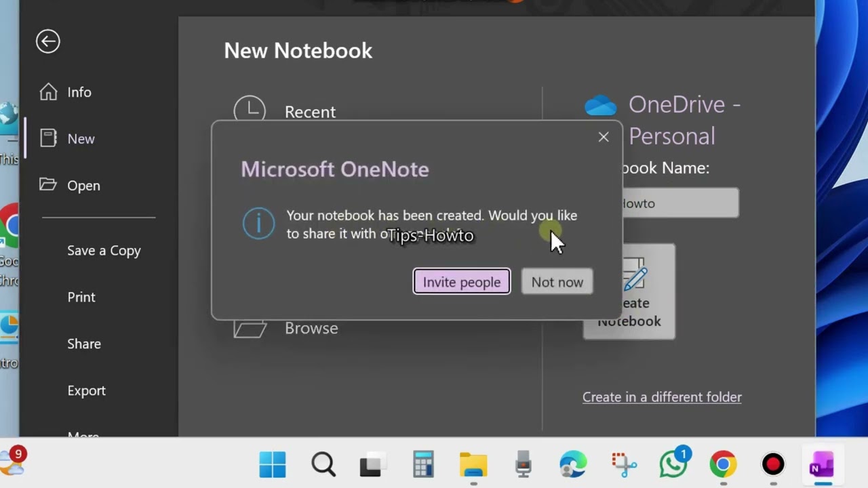Screen dimensions: 868x488
Task: Click the info icon in the dialog
Action: (258, 223)
